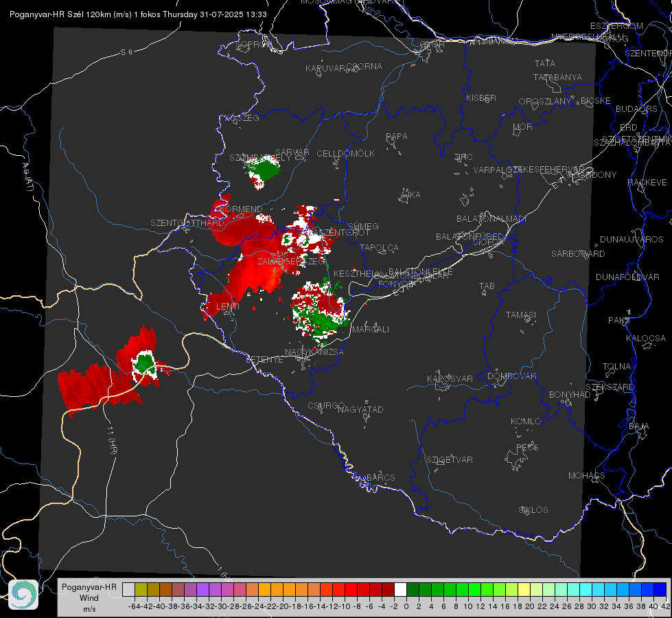Click the S 6 road label
This screenshot has width=672, height=618.
(126, 52)
